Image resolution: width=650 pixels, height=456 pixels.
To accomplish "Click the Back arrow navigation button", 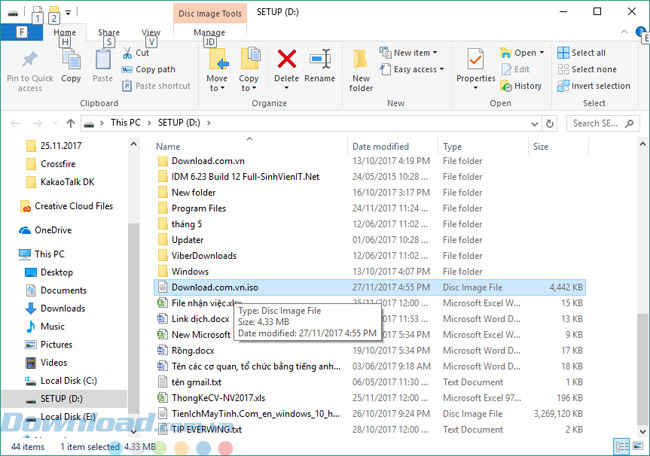I will click(15, 123).
